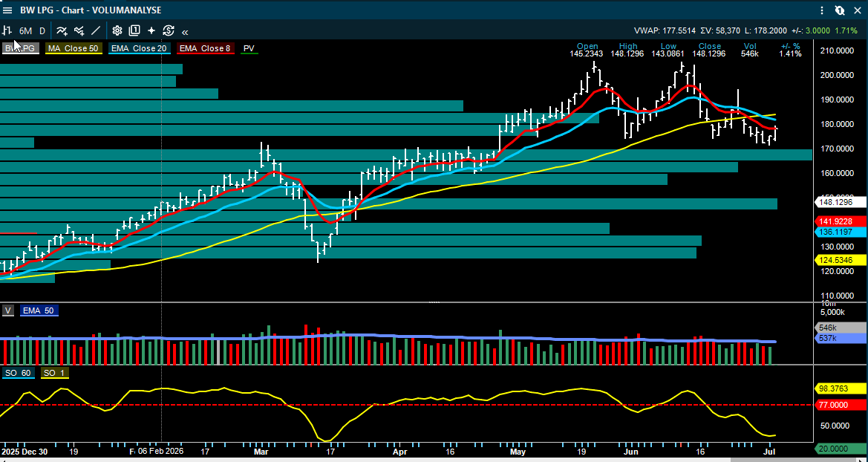Select the SO 60 stochastic legend label
This screenshot has width=868, height=462.
coord(19,374)
